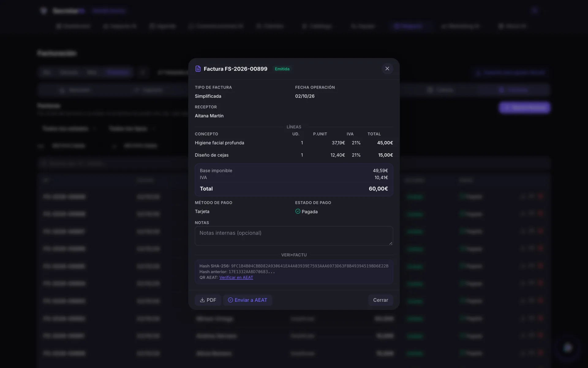The image size is (588, 368).
Task: Close the invoice dialog with X
Action: [x=387, y=69]
